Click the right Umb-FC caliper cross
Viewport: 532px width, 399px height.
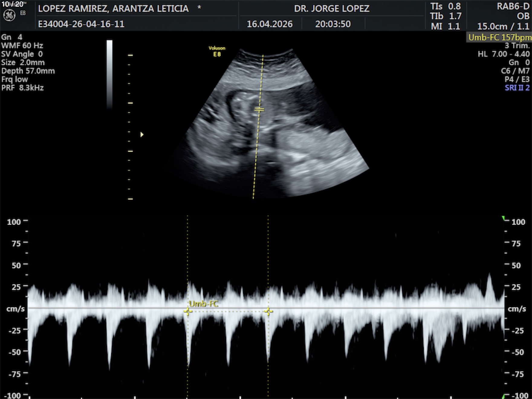pos(268,311)
